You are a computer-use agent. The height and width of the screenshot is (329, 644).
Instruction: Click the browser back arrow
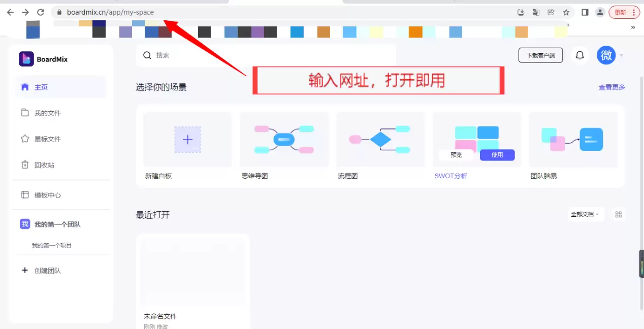[10, 12]
